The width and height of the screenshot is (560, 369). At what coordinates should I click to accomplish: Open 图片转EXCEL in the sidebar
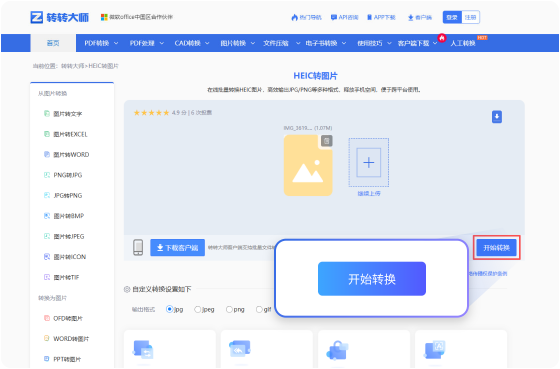pos(66,134)
